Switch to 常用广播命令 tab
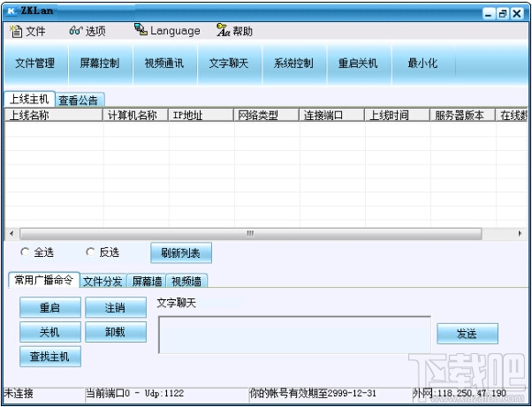 coord(44,280)
